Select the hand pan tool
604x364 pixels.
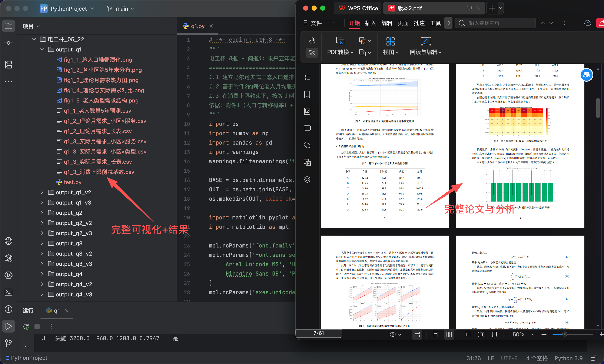tap(312, 41)
